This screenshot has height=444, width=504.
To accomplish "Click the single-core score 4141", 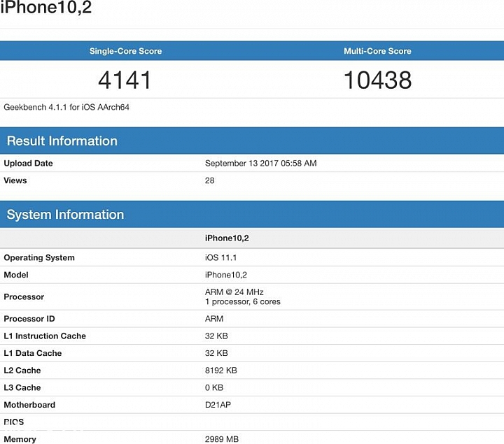I will point(125,80).
